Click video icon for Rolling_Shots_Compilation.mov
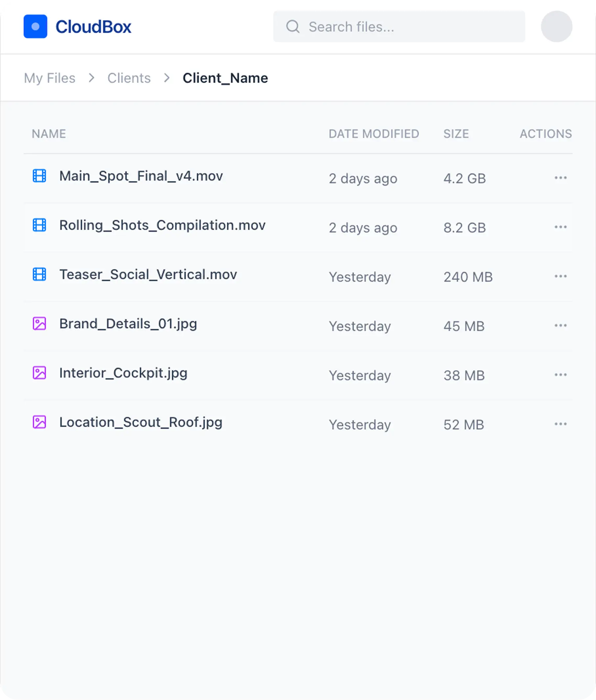 pyautogui.click(x=39, y=225)
